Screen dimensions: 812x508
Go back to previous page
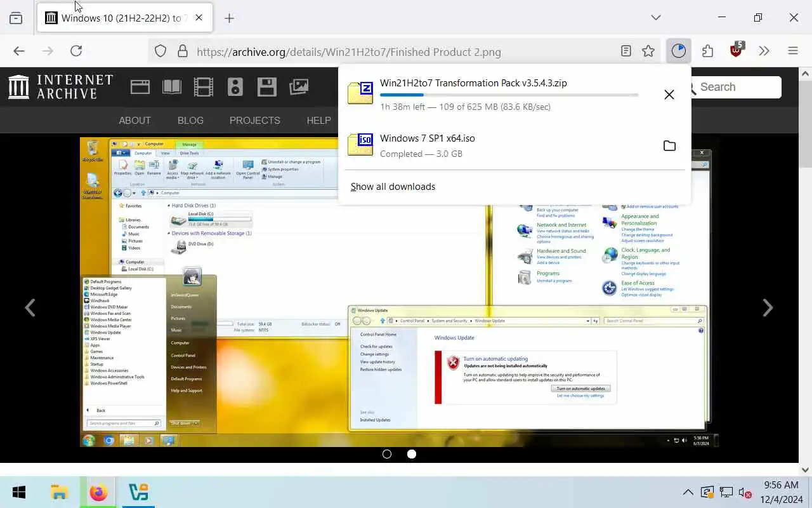coord(19,51)
